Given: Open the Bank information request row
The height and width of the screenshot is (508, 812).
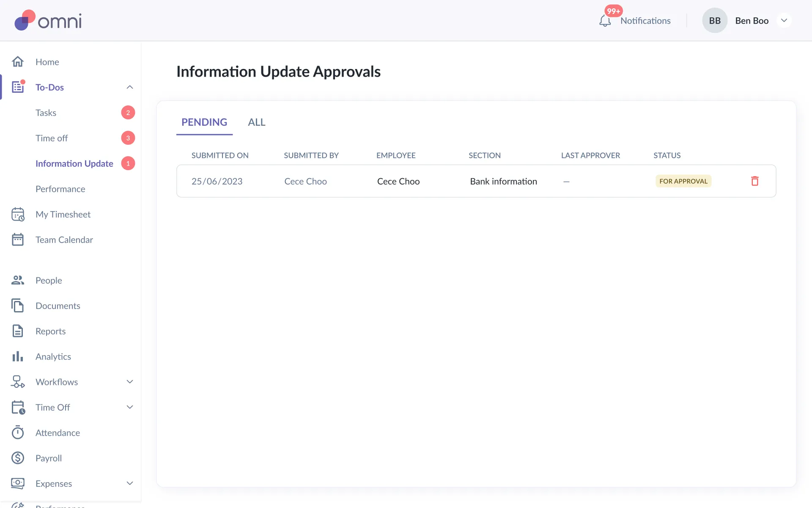Looking at the screenshot, I should [x=503, y=181].
